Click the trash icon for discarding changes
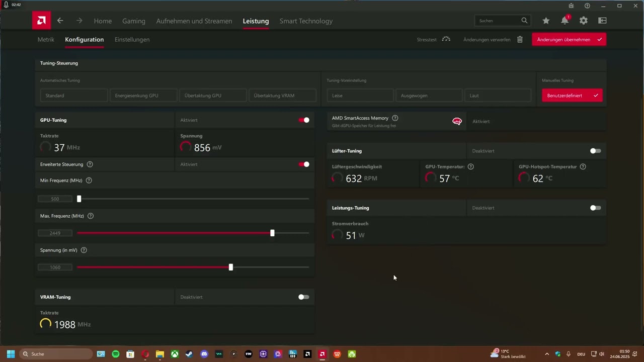The width and height of the screenshot is (644, 362). (520, 39)
